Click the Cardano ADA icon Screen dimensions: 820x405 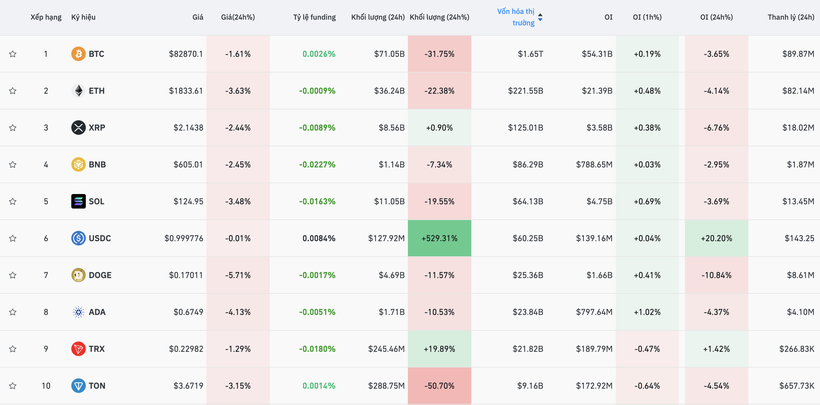coord(78,313)
